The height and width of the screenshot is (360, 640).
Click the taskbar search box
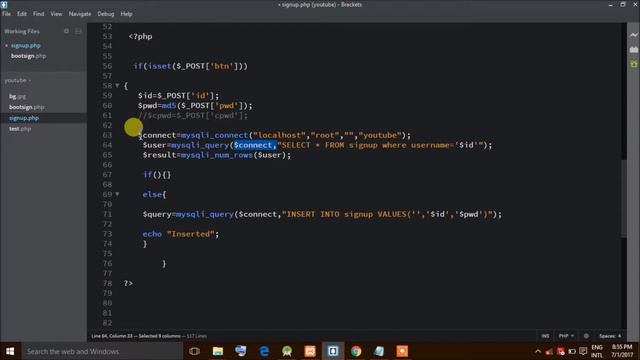click(102, 351)
